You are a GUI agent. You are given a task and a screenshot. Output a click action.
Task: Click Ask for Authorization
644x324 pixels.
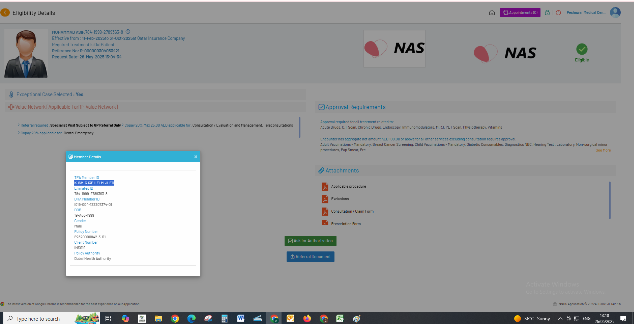311,241
